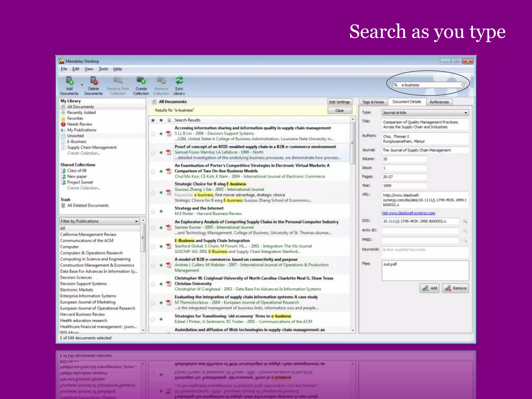The height and width of the screenshot is (399, 532).
Task: Open PDF icon of Evaluating the integration entry
Action: pyautogui.click(x=169, y=302)
